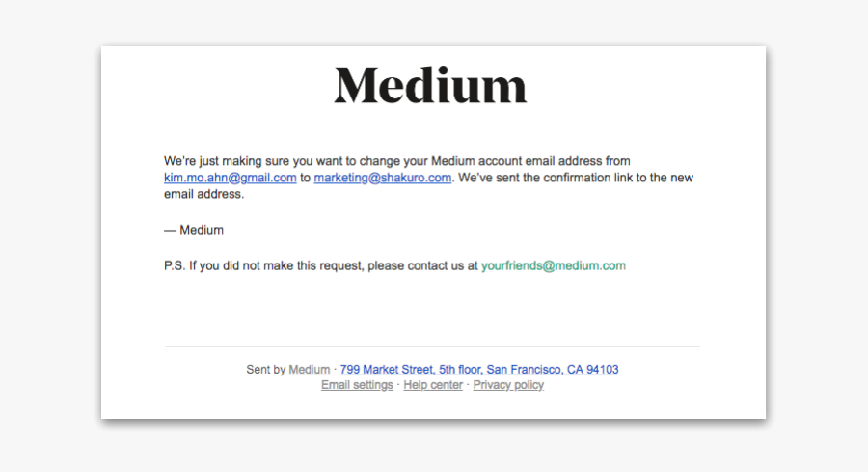Open the Medium link after "Sent by"
Viewport: 868px width, 472px height.
pyautogui.click(x=309, y=370)
